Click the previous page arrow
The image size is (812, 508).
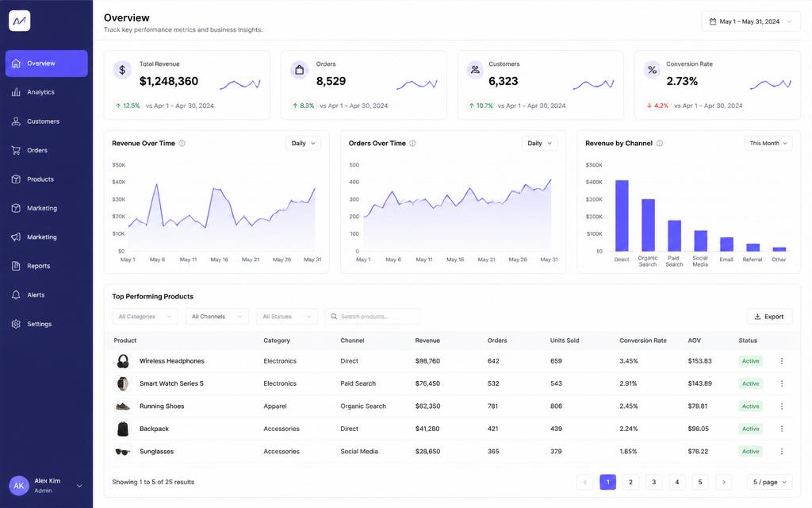point(584,482)
